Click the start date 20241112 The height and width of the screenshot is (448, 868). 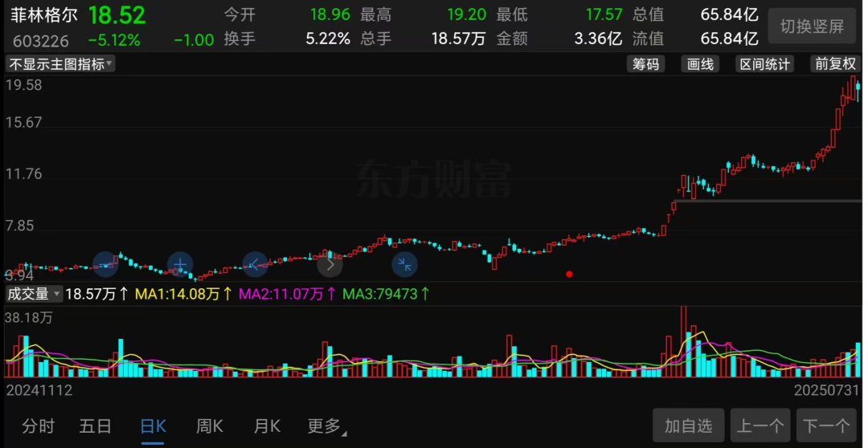[39, 390]
